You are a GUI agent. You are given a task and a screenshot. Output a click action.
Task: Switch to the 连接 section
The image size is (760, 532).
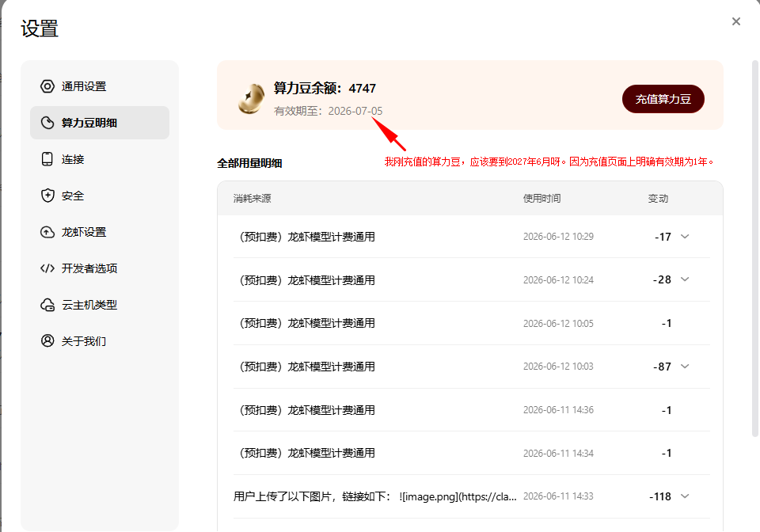coord(100,159)
